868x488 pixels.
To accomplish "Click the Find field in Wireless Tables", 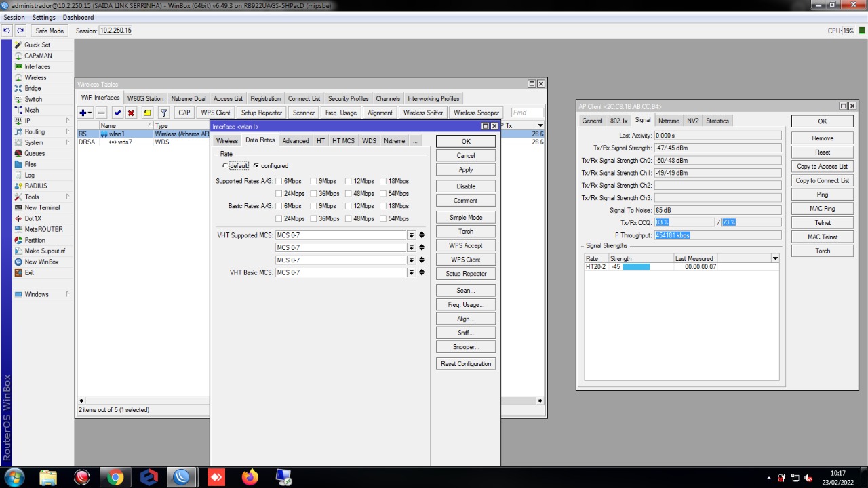I will pyautogui.click(x=527, y=113).
